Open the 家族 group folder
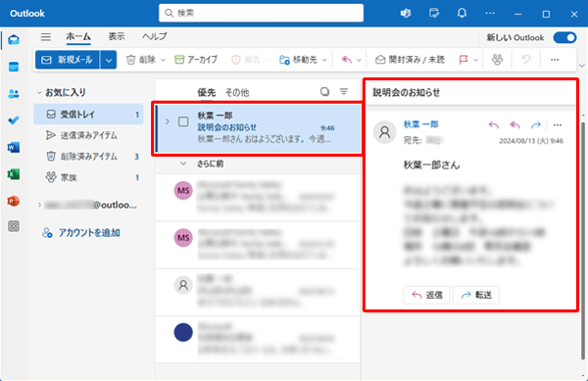Image resolution: width=588 pixels, height=381 pixels. (x=88, y=177)
